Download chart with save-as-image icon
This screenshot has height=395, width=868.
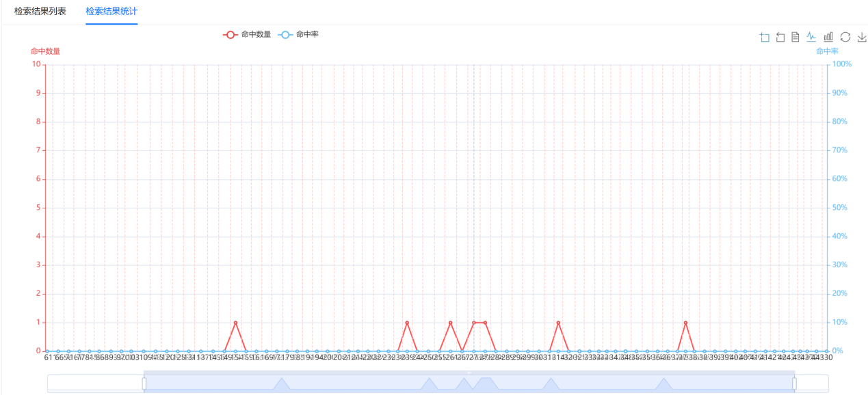[861, 37]
